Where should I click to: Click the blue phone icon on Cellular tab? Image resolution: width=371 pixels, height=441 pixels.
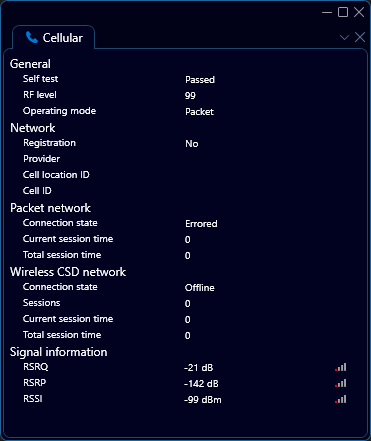click(x=32, y=37)
